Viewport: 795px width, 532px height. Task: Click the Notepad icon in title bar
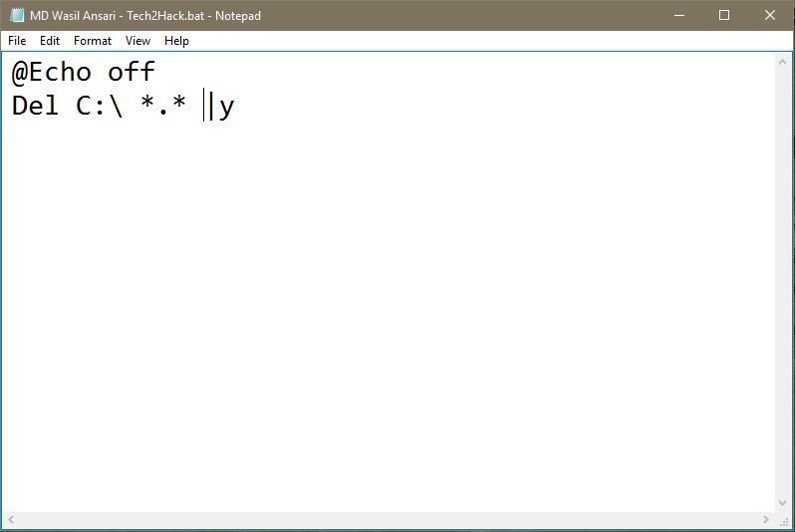coord(17,15)
